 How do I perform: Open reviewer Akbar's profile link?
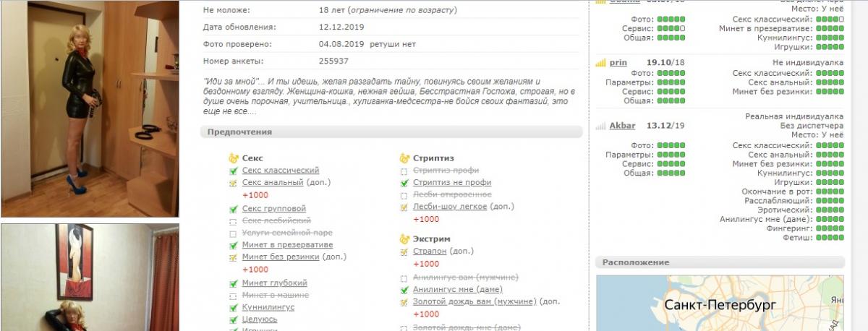(622, 126)
